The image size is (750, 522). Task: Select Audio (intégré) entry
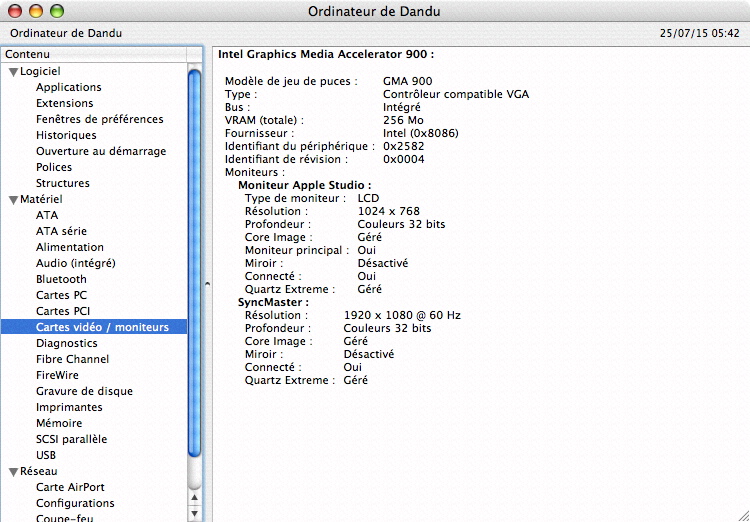pos(76,263)
